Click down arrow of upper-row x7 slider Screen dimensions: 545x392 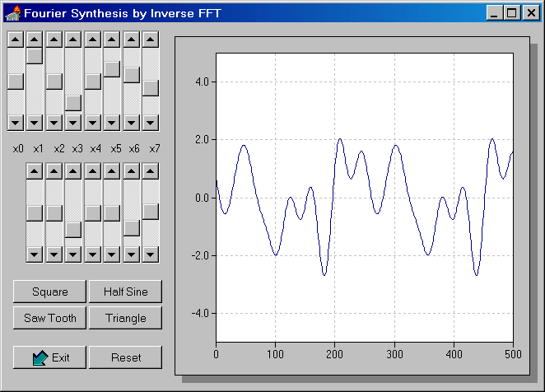point(151,122)
